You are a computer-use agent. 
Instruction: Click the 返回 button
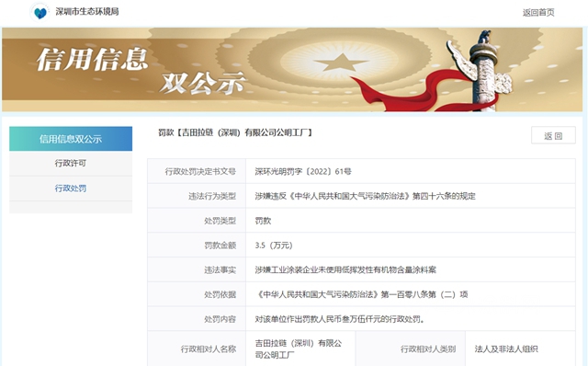[x=553, y=135]
